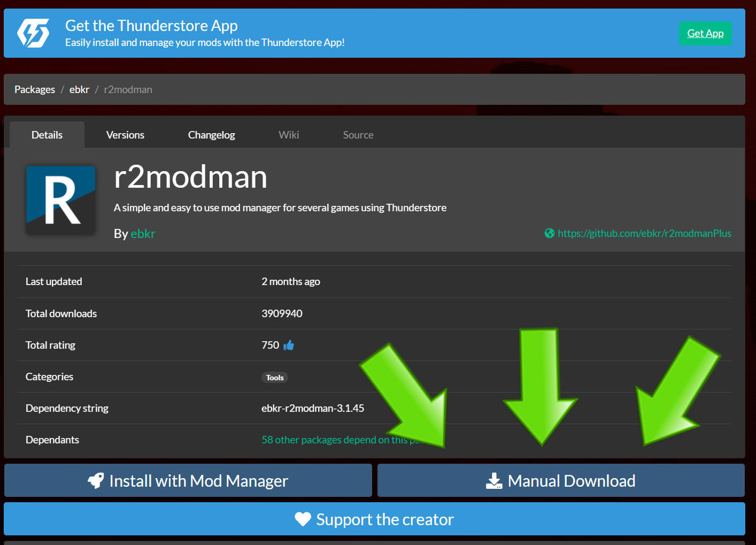Click the 'Dependency string' row label

tap(67, 408)
